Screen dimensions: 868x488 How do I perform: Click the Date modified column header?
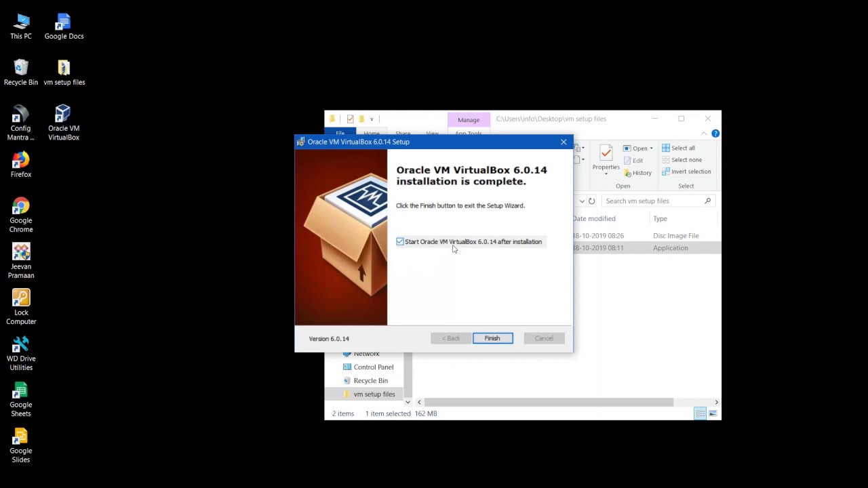pyautogui.click(x=594, y=219)
